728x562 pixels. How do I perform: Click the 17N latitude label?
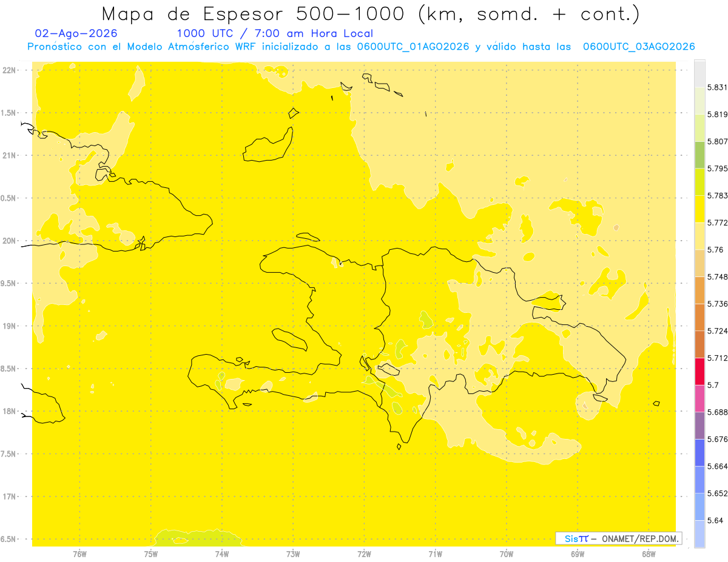click(x=9, y=497)
